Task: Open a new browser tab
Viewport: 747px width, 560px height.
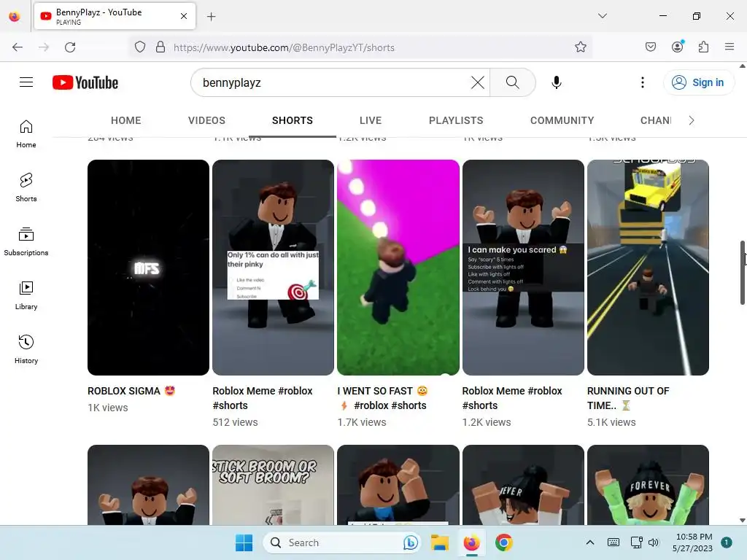Action: click(211, 17)
